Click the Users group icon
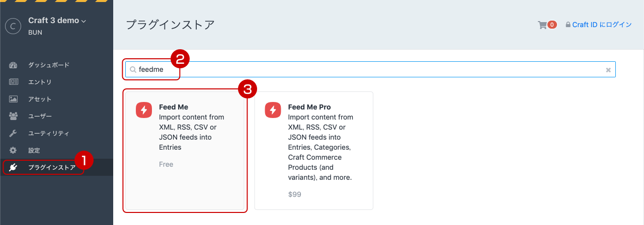 click(x=14, y=117)
